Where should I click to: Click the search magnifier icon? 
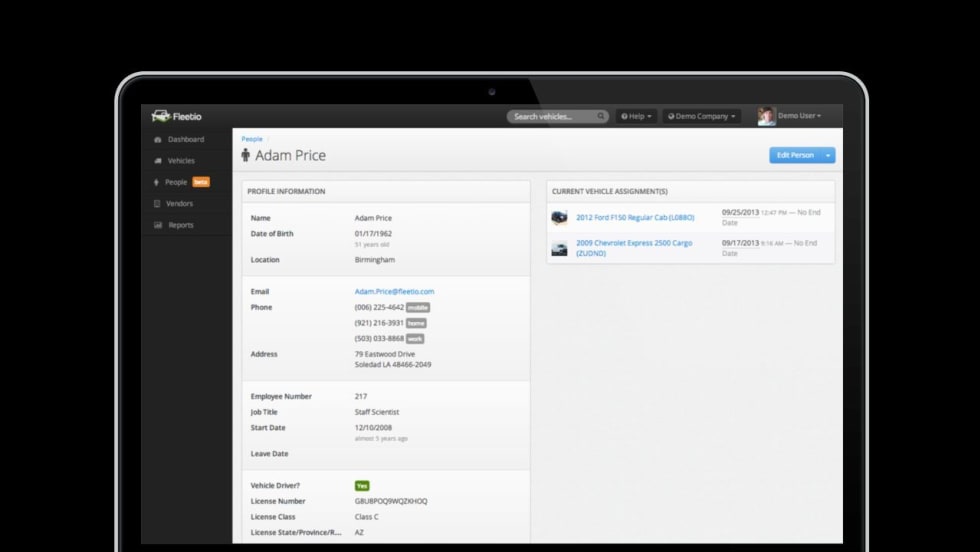tap(601, 116)
